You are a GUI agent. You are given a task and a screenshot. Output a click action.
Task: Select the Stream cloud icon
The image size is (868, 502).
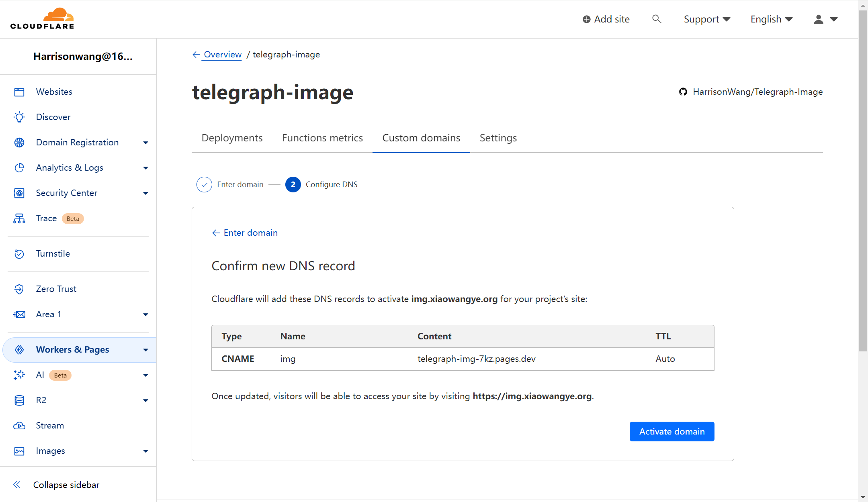click(x=19, y=426)
